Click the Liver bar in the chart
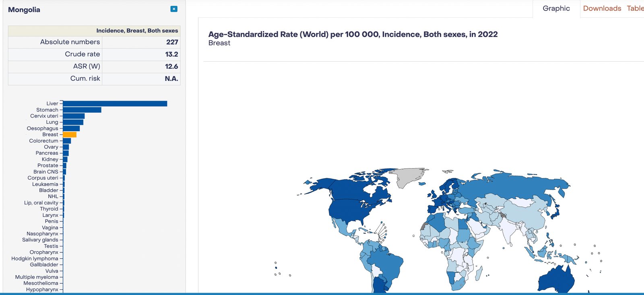Screen dimensions: 644x295 (x=115, y=104)
